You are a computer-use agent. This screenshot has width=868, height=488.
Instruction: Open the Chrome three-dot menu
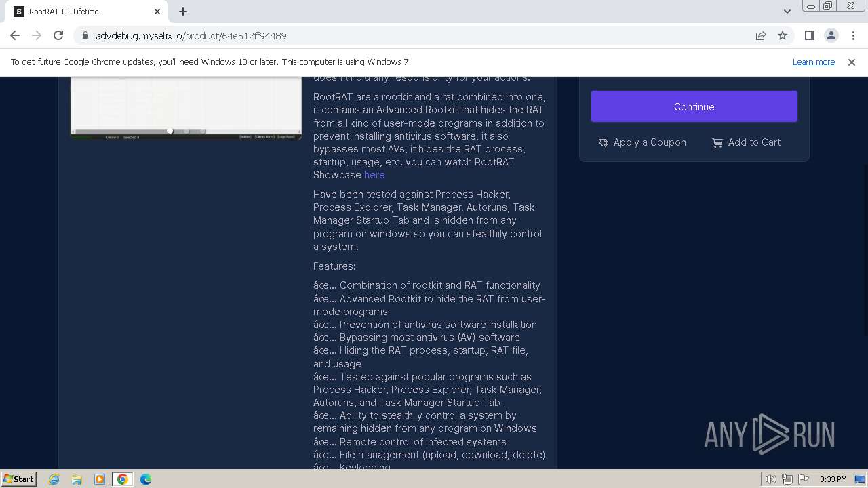coord(853,35)
